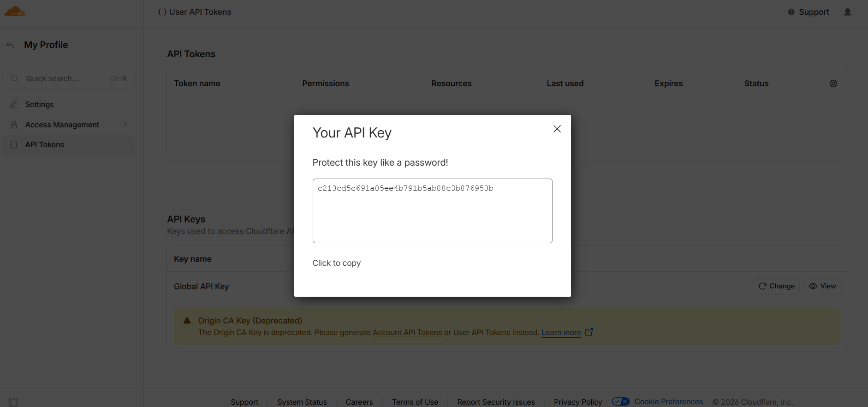Image resolution: width=868 pixels, height=407 pixels.
Task: Click My Profile heading
Action: point(46,45)
